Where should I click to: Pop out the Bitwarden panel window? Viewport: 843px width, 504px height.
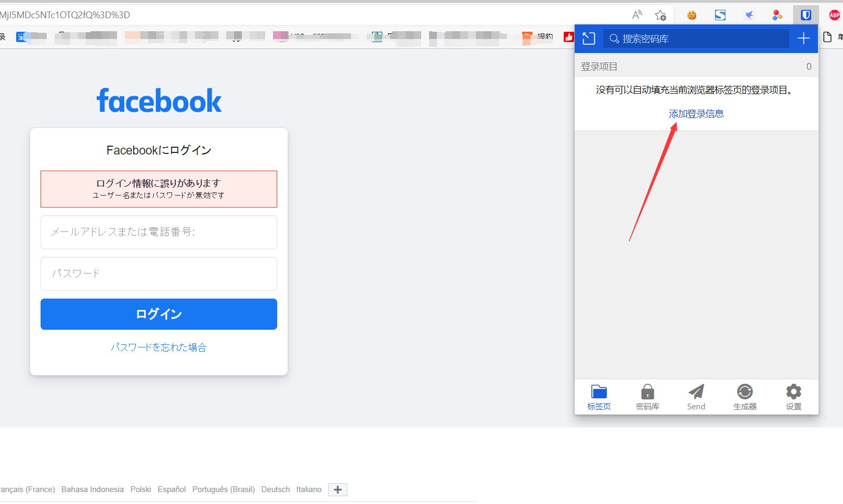click(x=589, y=38)
